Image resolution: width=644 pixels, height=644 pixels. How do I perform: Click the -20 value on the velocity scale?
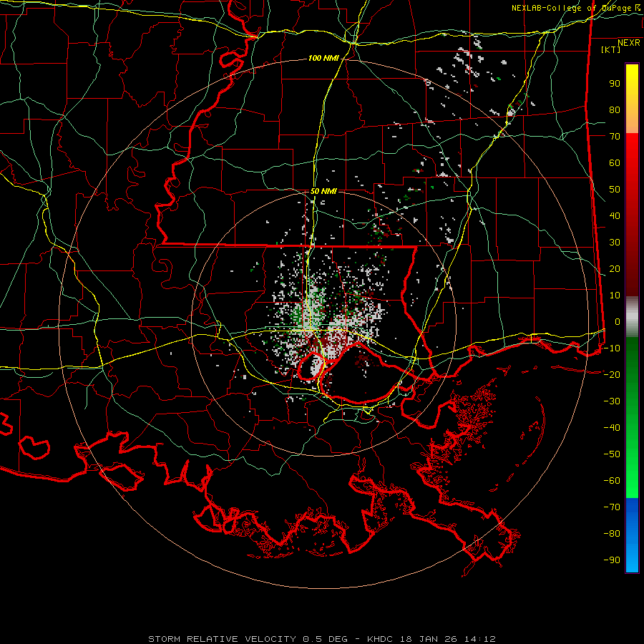coord(612,375)
